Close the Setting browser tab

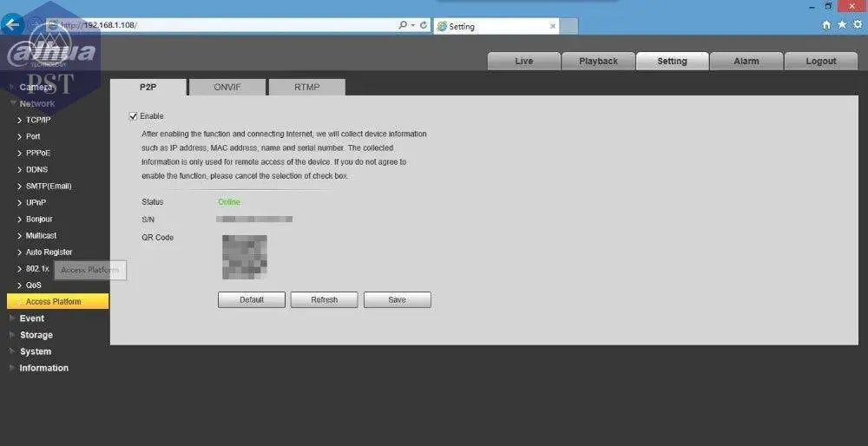coord(553,26)
